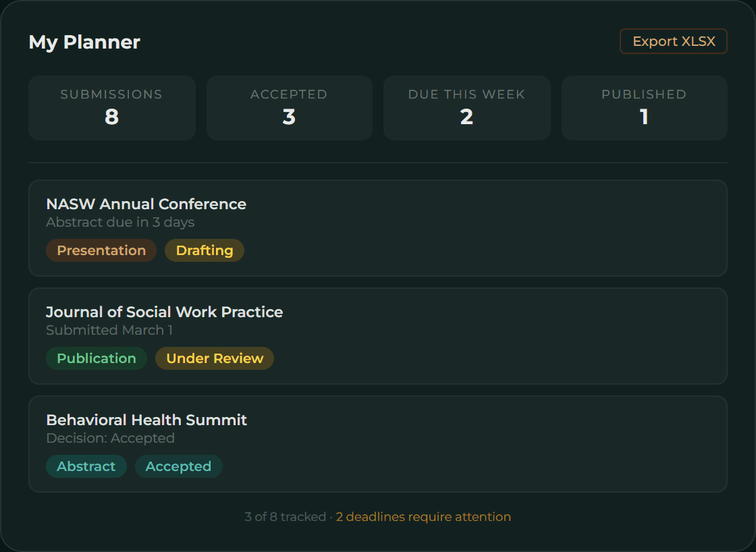Select the Publication tag pill

coord(96,358)
